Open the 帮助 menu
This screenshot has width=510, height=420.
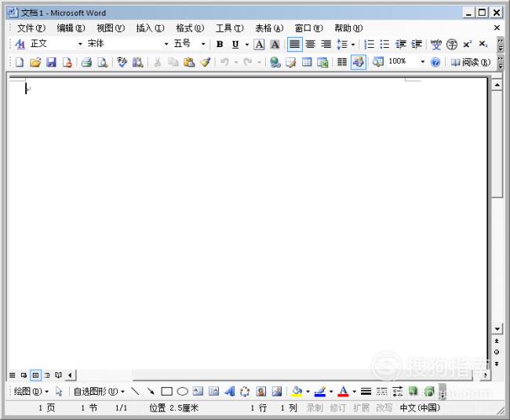click(x=348, y=28)
